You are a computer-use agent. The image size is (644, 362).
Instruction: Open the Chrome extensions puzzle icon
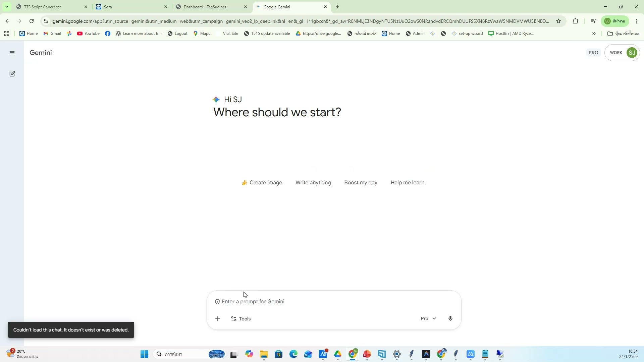click(x=575, y=21)
